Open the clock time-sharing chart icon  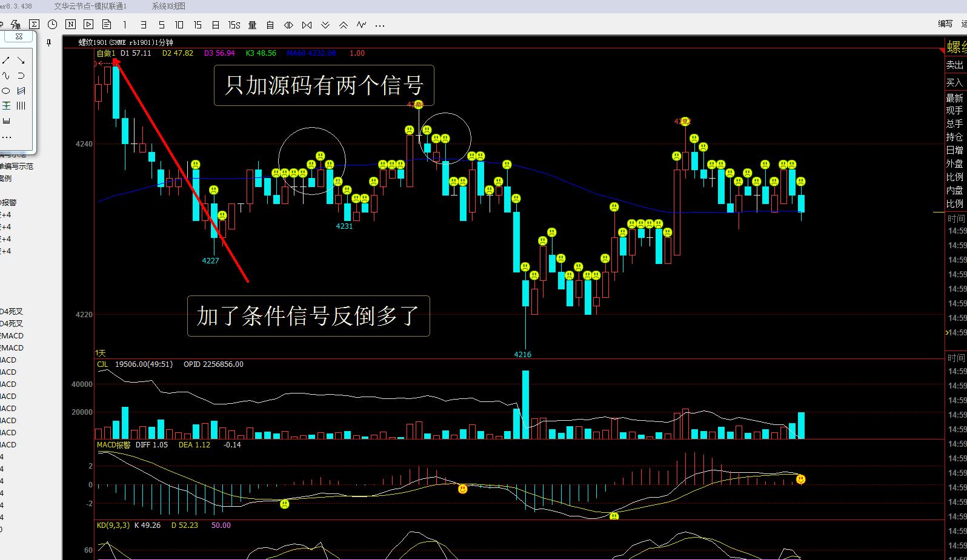[53, 25]
